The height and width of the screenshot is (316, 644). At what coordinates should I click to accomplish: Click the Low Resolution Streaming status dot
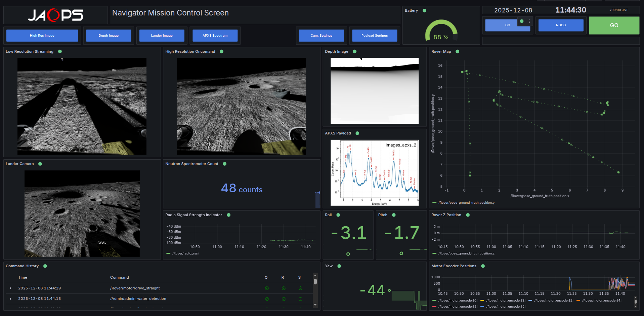pyautogui.click(x=60, y=51)
